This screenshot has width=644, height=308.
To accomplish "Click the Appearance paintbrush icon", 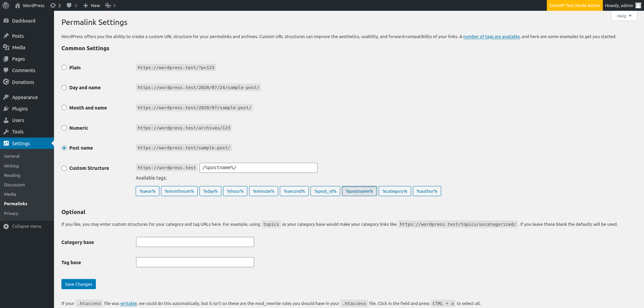I will 6,97.
